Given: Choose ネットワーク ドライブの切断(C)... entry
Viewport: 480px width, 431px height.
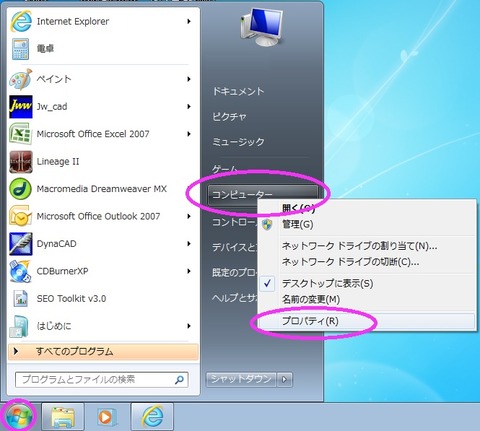Looking at the screenshot, I should (367, 262).
